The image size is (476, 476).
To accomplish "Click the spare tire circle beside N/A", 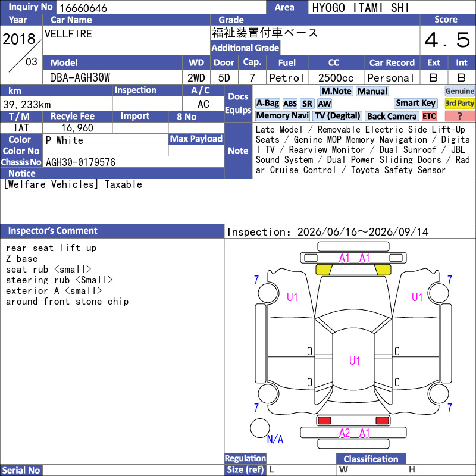I will click(260, 428).
